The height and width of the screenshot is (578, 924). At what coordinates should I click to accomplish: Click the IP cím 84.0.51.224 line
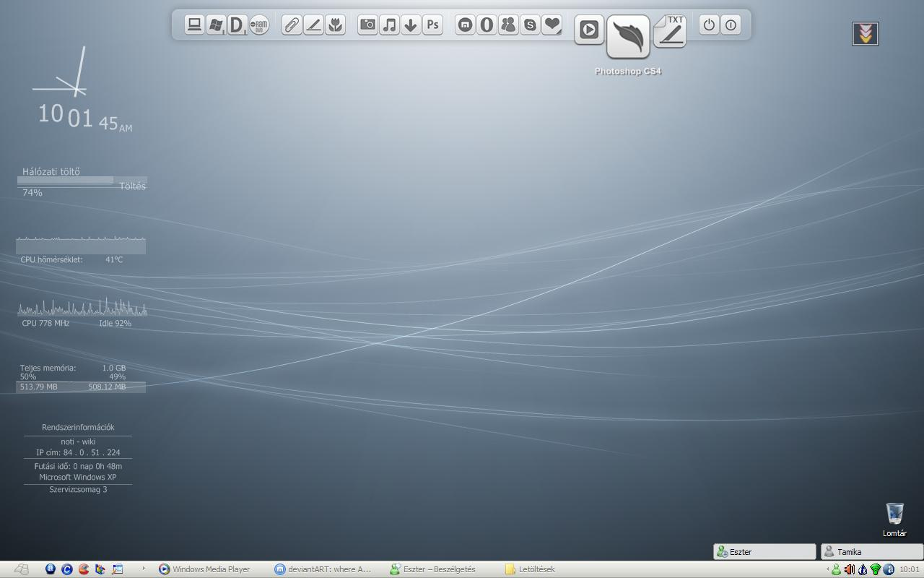[x=78, y=452]
